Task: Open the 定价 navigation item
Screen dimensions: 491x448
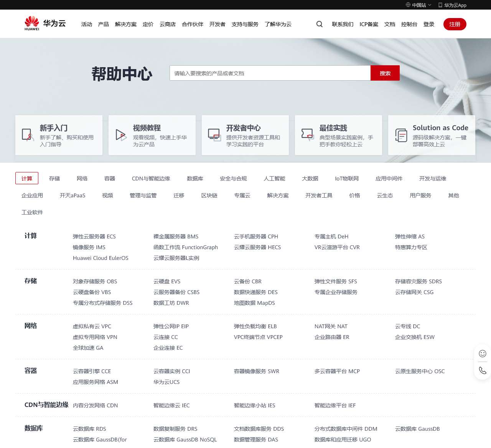Action: [x=148, y=24]
